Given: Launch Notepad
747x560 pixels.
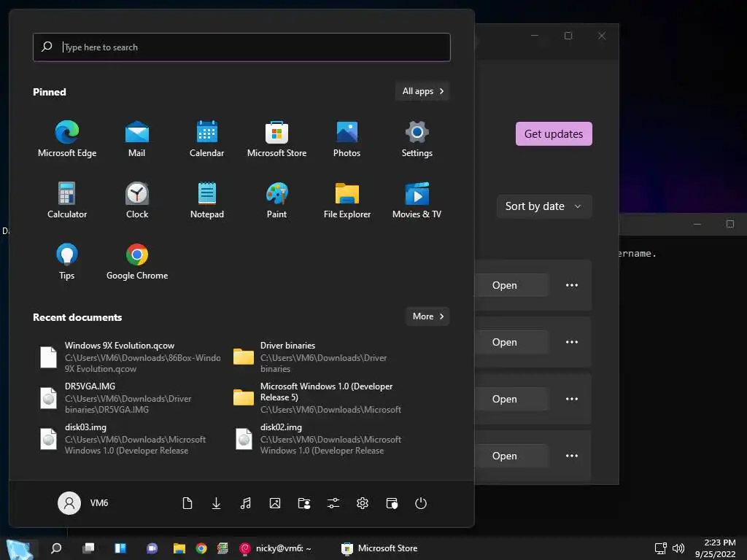Looking at the screenshot, I should (x=206, y=200).
